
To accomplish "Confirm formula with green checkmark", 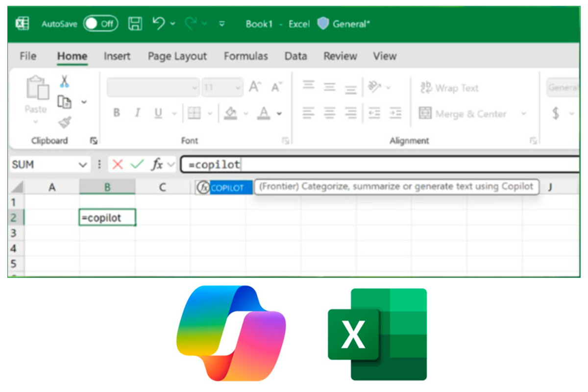I will 137,165.
